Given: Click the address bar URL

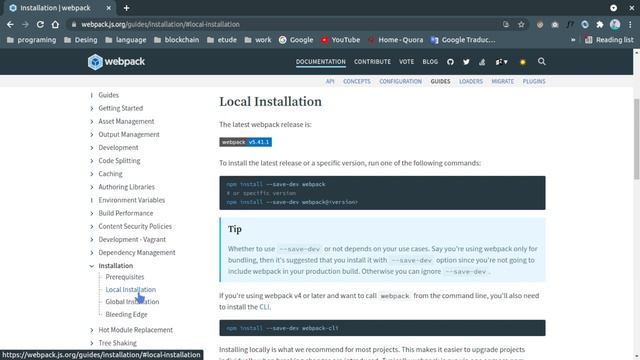Looking at the screenshot, I should pyautogui.click(x=160, y=24).
